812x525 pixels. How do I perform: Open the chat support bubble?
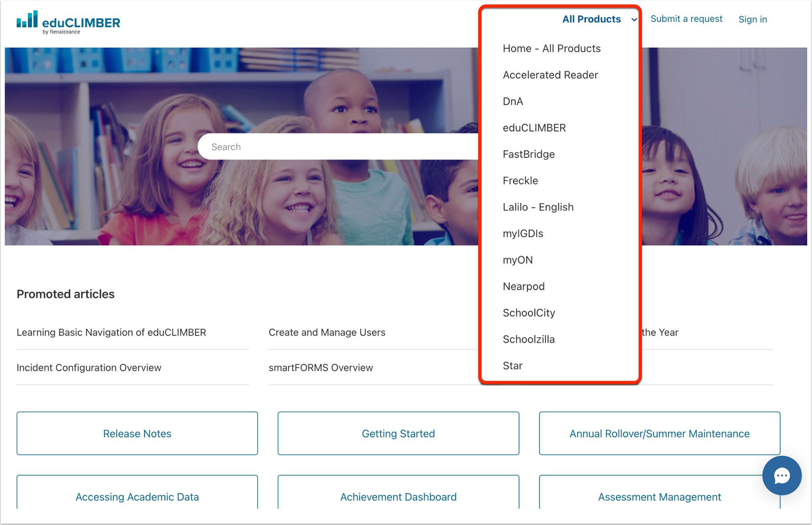coord(782,476)
